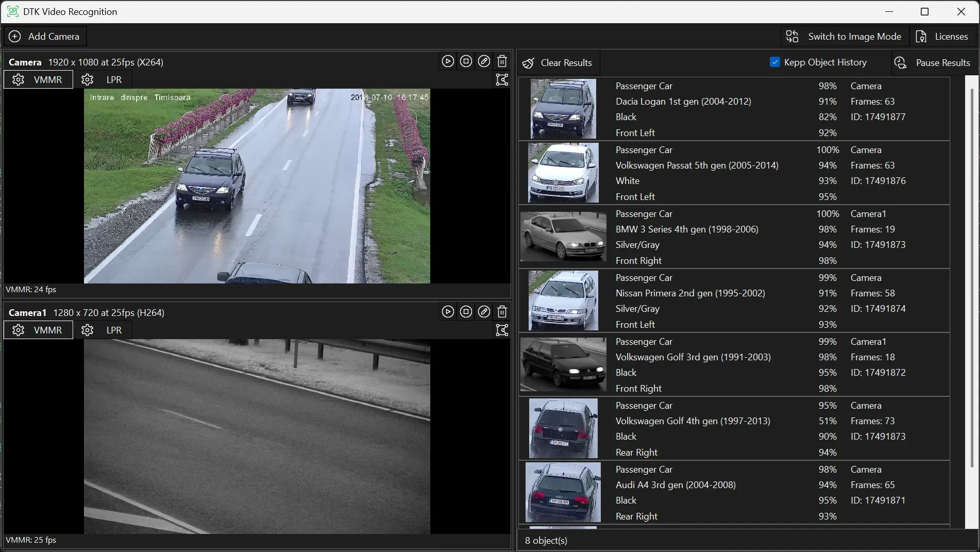Delete the Camera1 source
The image size is (980, 552).
(502, 312)
